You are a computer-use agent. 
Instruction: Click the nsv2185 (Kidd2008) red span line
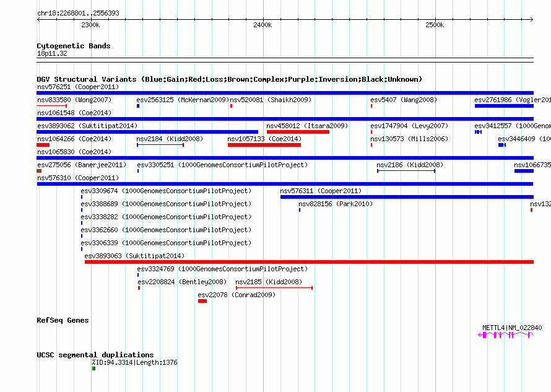coord(274,288)
